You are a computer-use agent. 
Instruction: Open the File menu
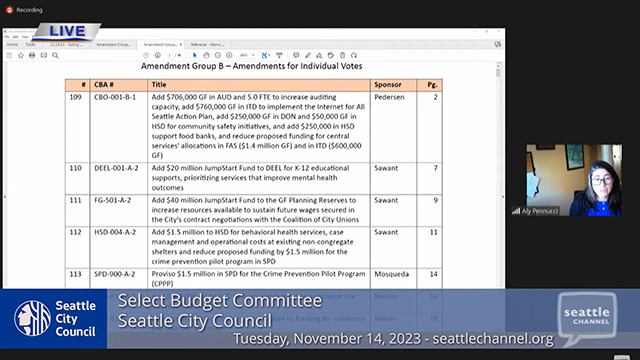(7, 37)
